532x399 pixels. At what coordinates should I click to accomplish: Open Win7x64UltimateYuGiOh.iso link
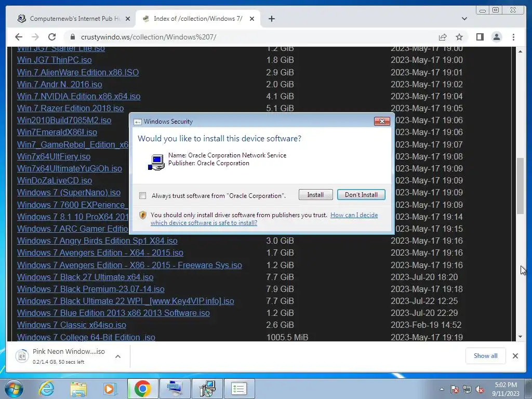pyautogui.click(x=69, y=169)
